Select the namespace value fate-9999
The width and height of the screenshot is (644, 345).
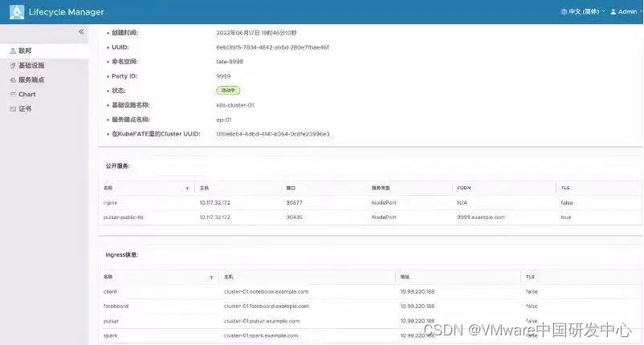pos(230,62)
